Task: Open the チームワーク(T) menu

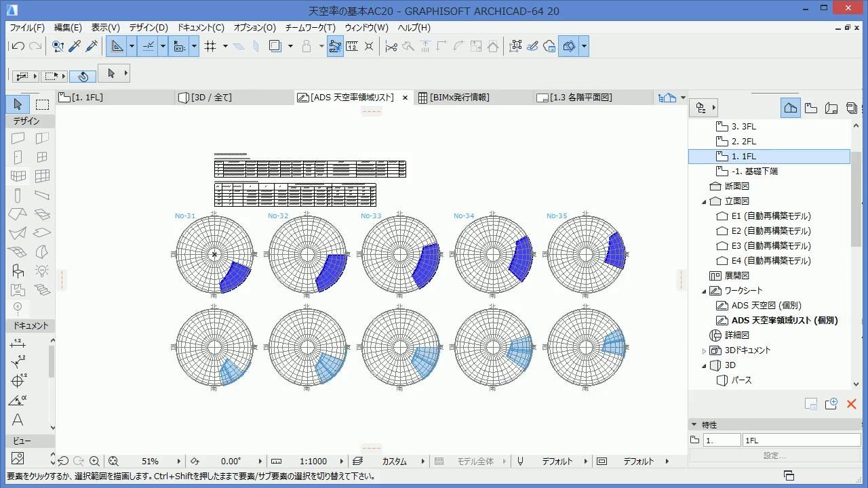Action: pos(310,28)
